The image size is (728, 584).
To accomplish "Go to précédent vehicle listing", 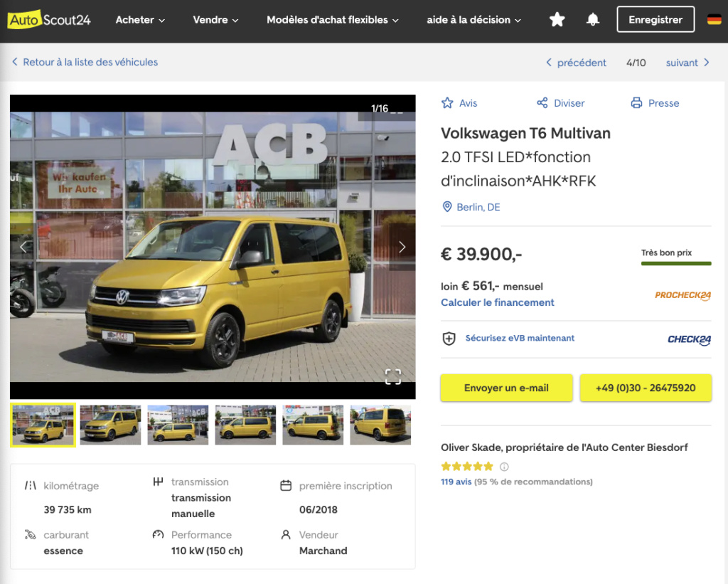I will [576, 63].
